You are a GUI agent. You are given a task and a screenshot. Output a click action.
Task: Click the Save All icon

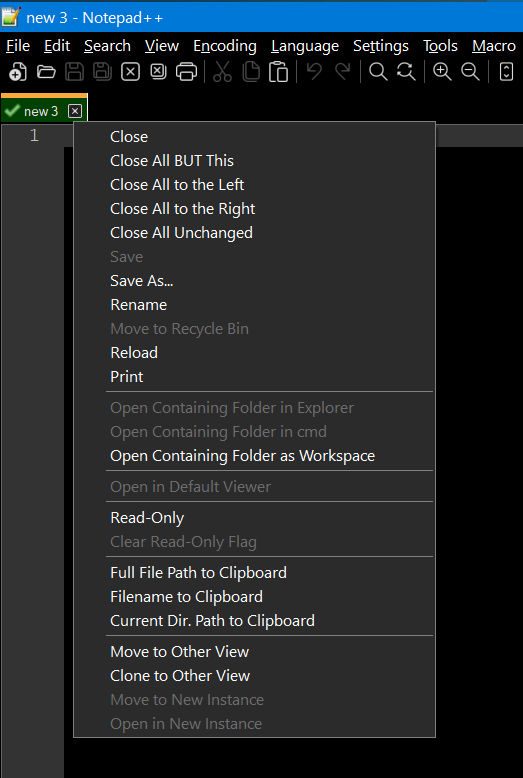point(102,72)
